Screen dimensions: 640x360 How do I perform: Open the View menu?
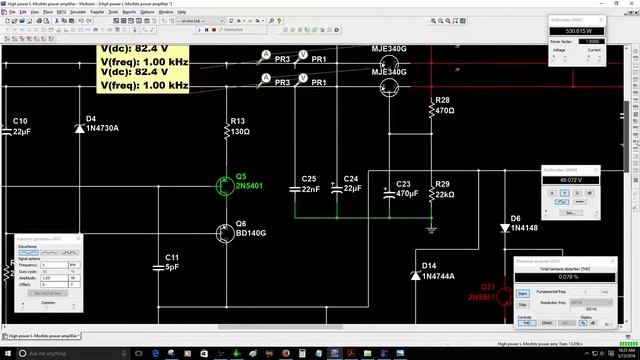pyautogui.click(x=35, y=12)
